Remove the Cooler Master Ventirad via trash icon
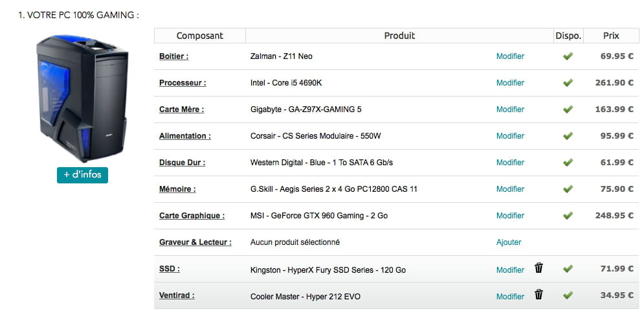The height and width of the screenshot is (311, 644). pos(539,295)
